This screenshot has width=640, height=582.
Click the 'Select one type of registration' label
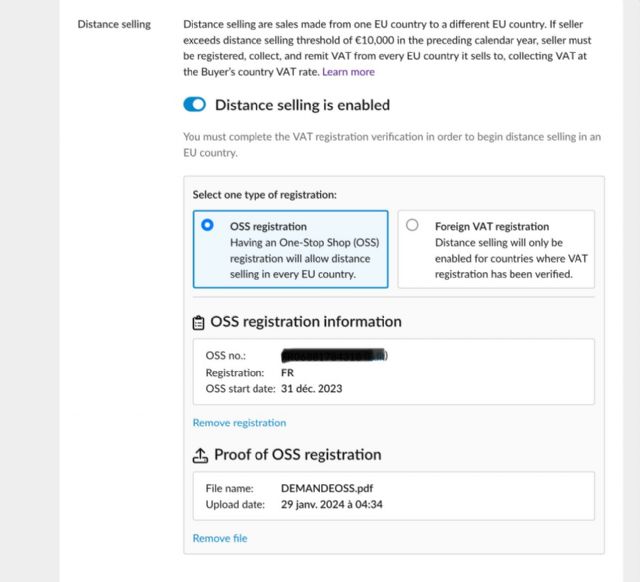click(x=264, y=194)
